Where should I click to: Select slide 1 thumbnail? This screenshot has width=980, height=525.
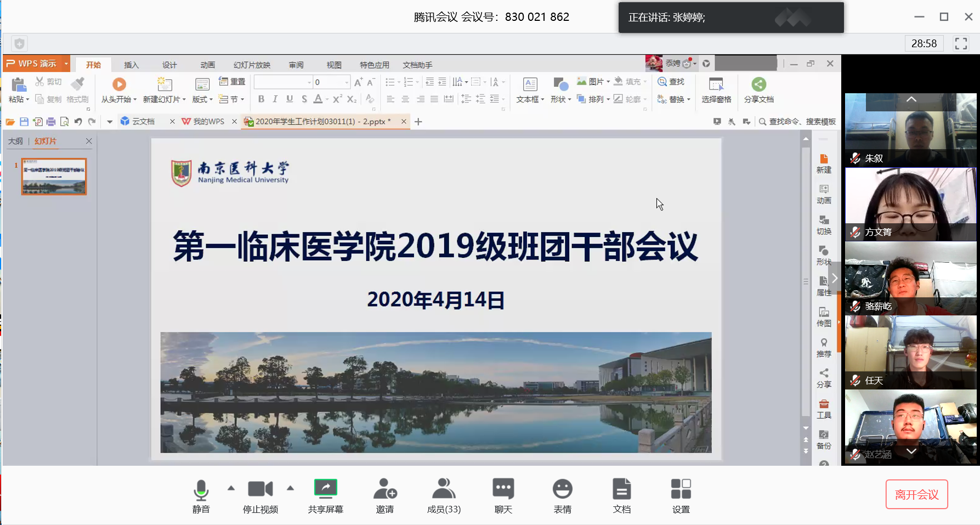pos(54,177)
